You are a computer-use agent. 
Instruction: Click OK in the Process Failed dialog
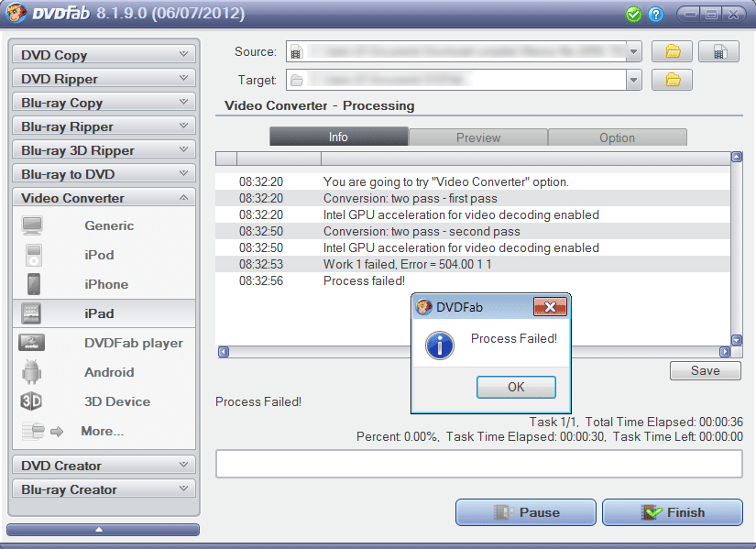516,387
